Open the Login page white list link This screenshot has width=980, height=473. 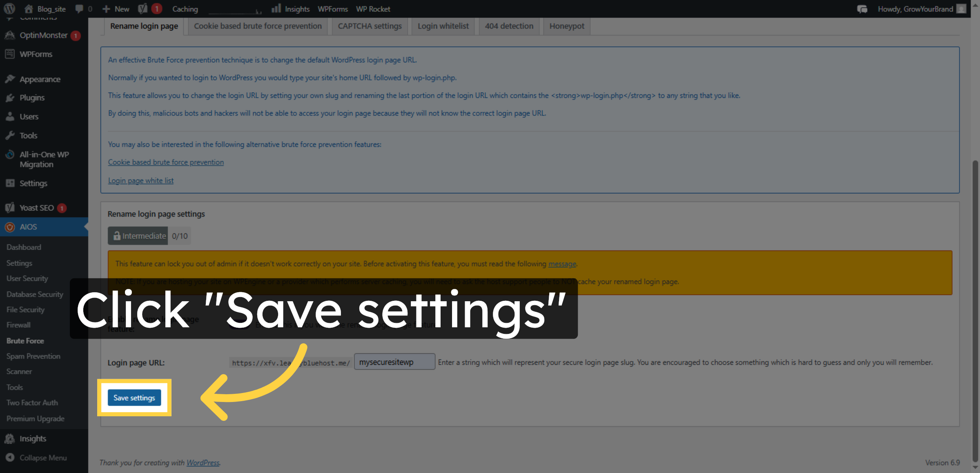coord(140,180)
